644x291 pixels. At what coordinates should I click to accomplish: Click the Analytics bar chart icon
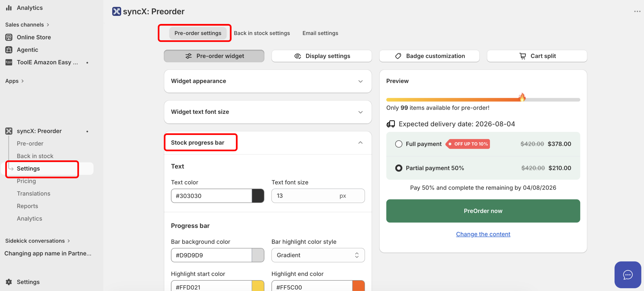pos(9,8)
